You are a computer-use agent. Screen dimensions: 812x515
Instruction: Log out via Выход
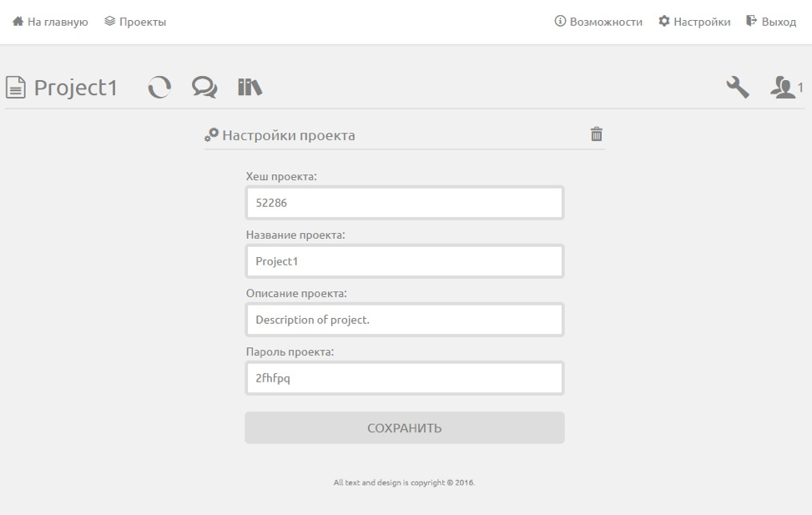pyautogui.click(x=771, y=22)
